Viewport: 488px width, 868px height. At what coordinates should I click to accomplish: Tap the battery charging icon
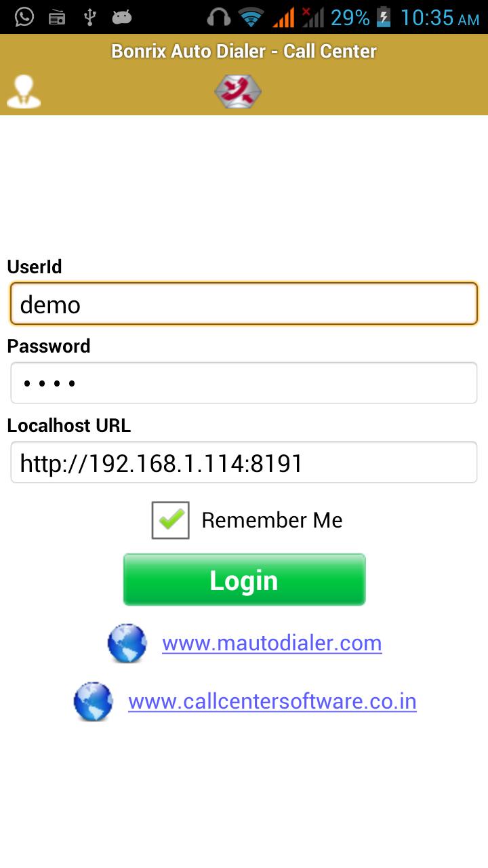tap(384, 17)
